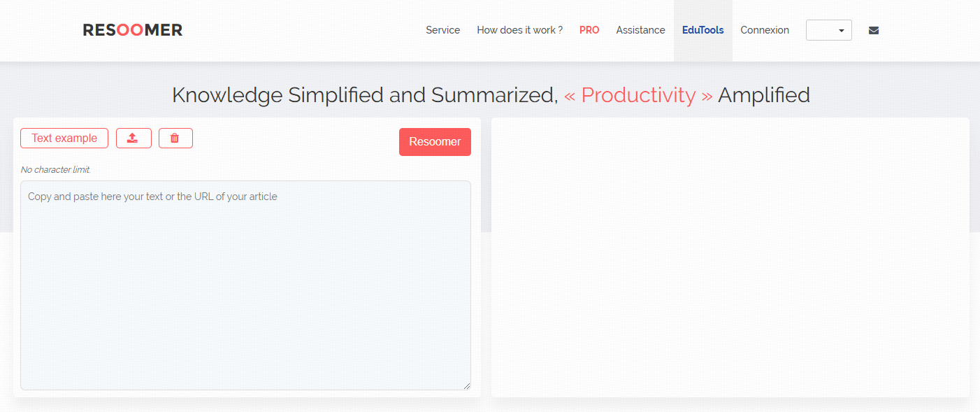Click the Text example button
The height and width of the screenshot is (412, 980).
tap(64, 138)
